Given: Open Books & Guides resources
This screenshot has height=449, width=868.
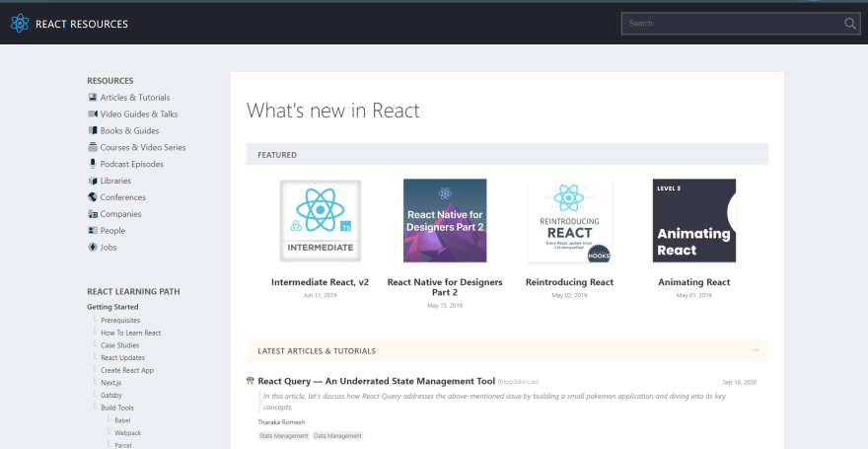Looking at the screenshot, I should (x=129, y=130).
